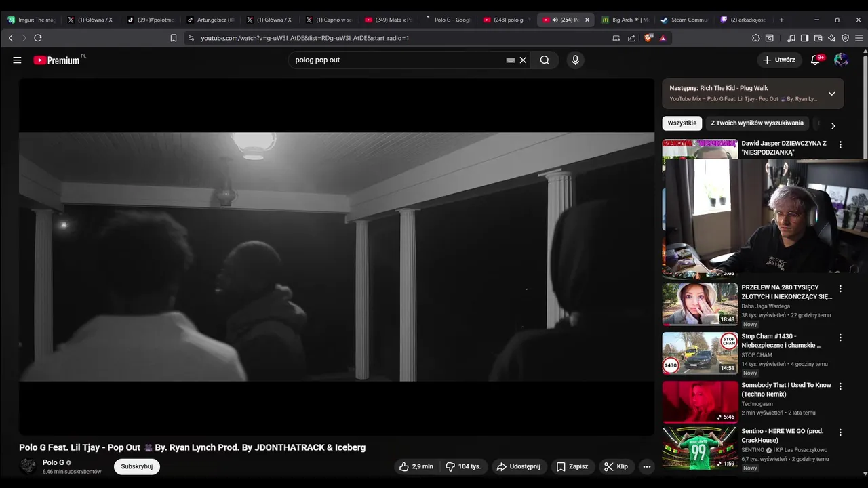Select the Wszystkie filter chip

tap(682, 123)
